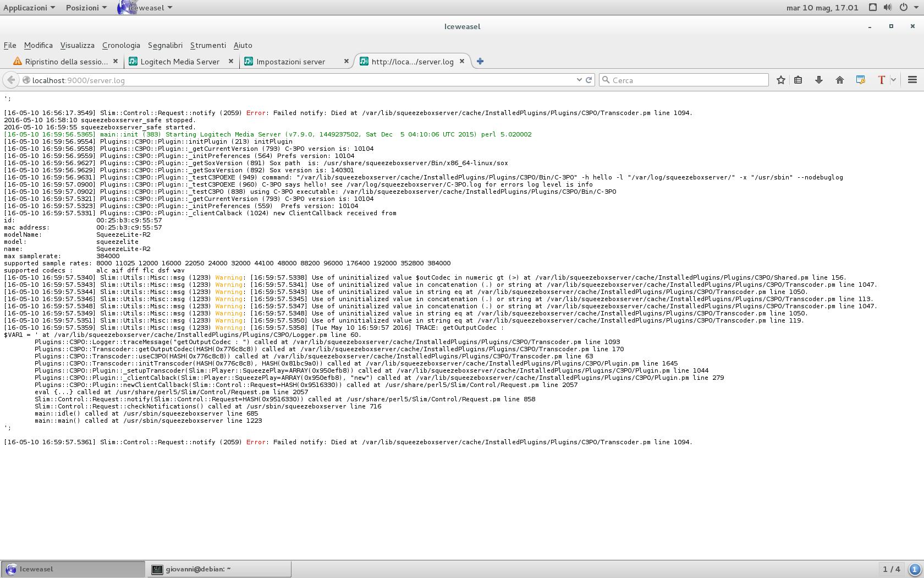Switch to Iceweasel in the taskbar
924x578 pixels.
click(73, 569)
